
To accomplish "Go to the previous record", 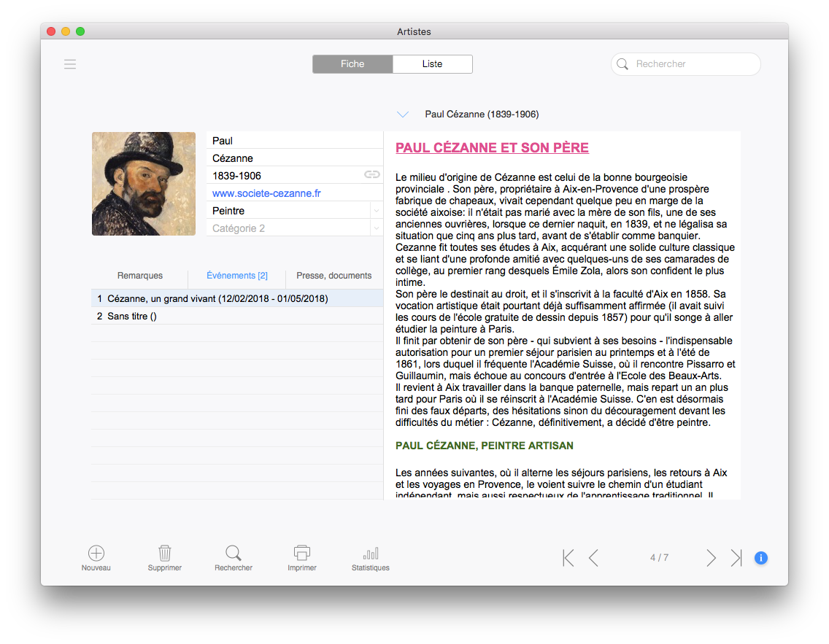I will point(593,558).
